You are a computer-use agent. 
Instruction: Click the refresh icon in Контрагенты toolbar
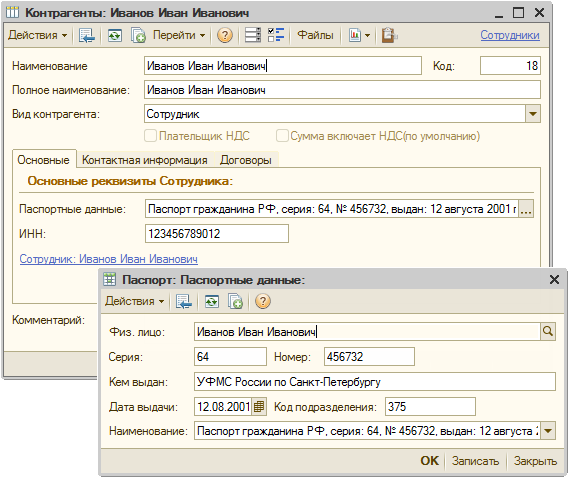pyautogui.click(x=115, y=35)
